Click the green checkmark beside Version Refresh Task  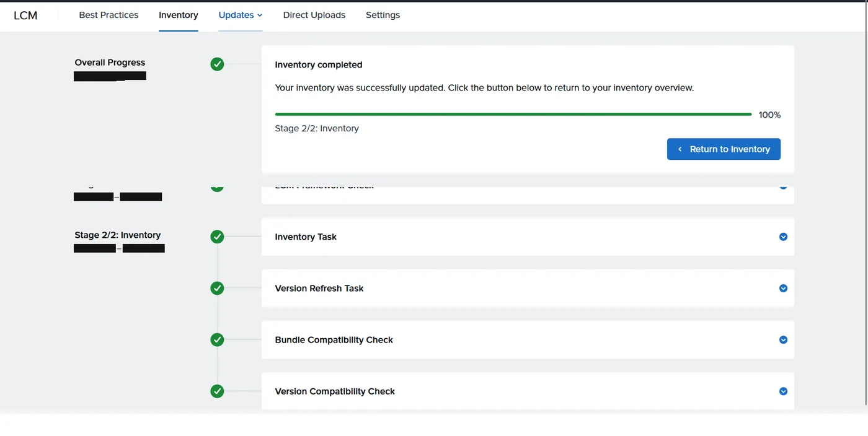coord(217,288)
